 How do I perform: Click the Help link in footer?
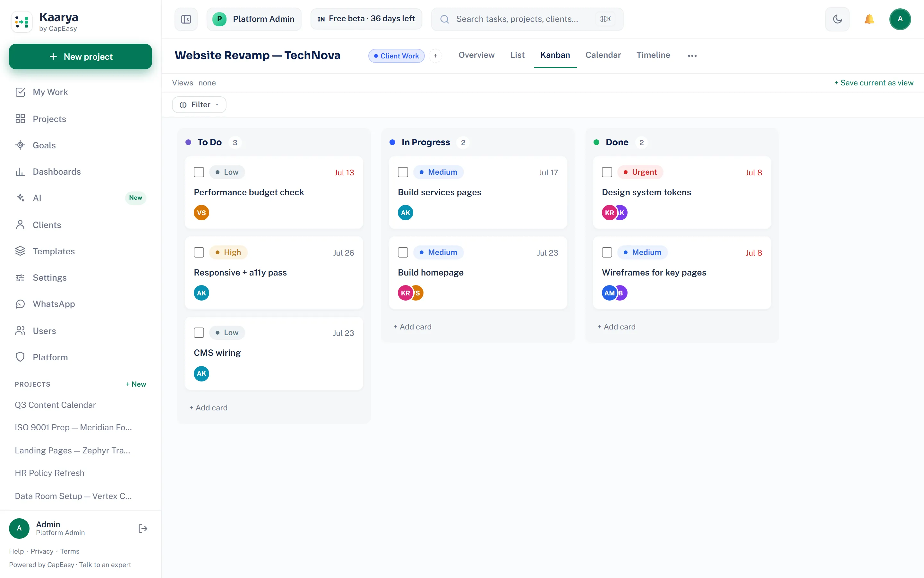tap(16, 551)
